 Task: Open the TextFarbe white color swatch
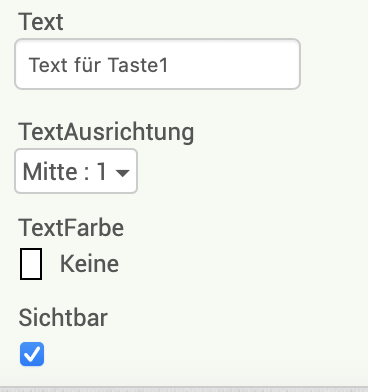[31, 264]
